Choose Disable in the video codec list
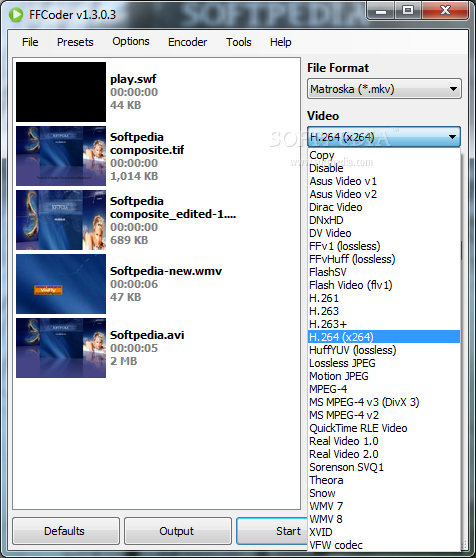Image resolution: width=476 pixels, height=558 pixels. [x=384, y=168]
